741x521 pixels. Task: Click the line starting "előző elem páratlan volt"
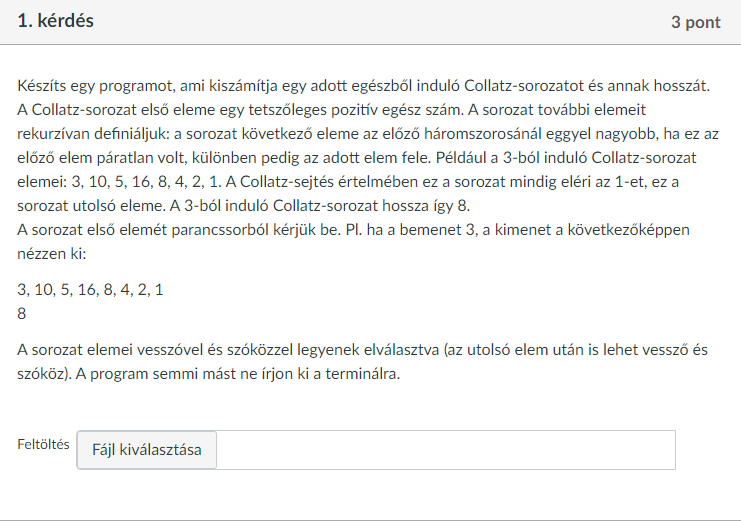coord(357,158)
